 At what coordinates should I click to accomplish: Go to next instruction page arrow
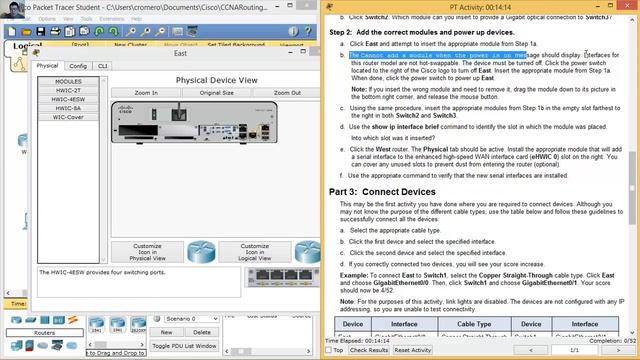[618, 350]
